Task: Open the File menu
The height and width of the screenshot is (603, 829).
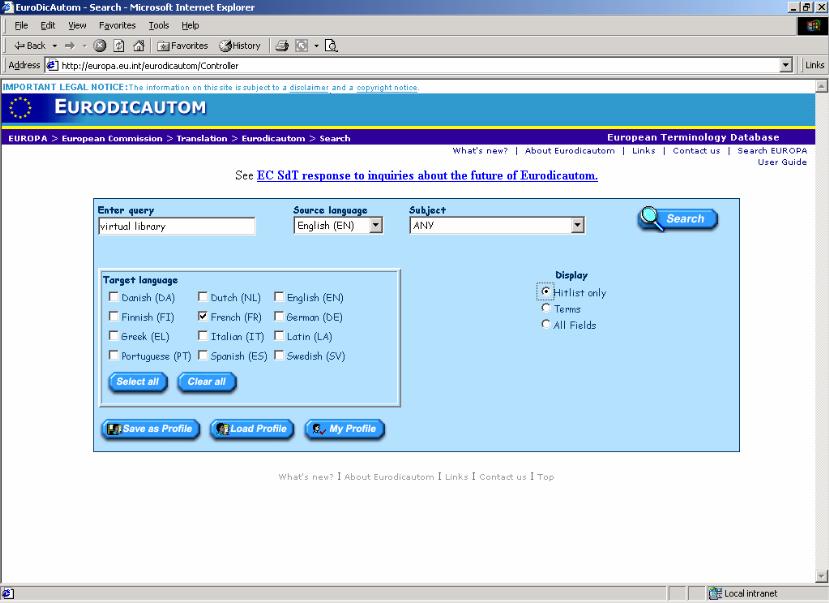Action: [x=21, y=25]
